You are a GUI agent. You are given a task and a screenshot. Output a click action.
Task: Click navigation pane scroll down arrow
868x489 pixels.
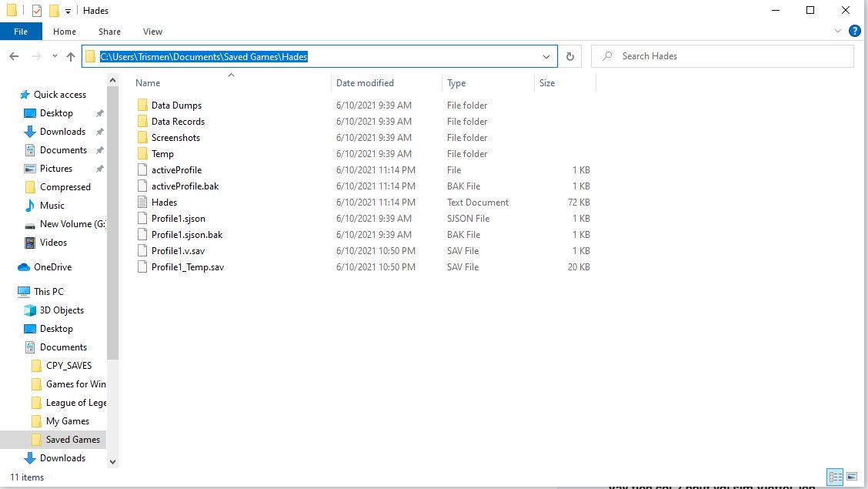pos(113,461)
